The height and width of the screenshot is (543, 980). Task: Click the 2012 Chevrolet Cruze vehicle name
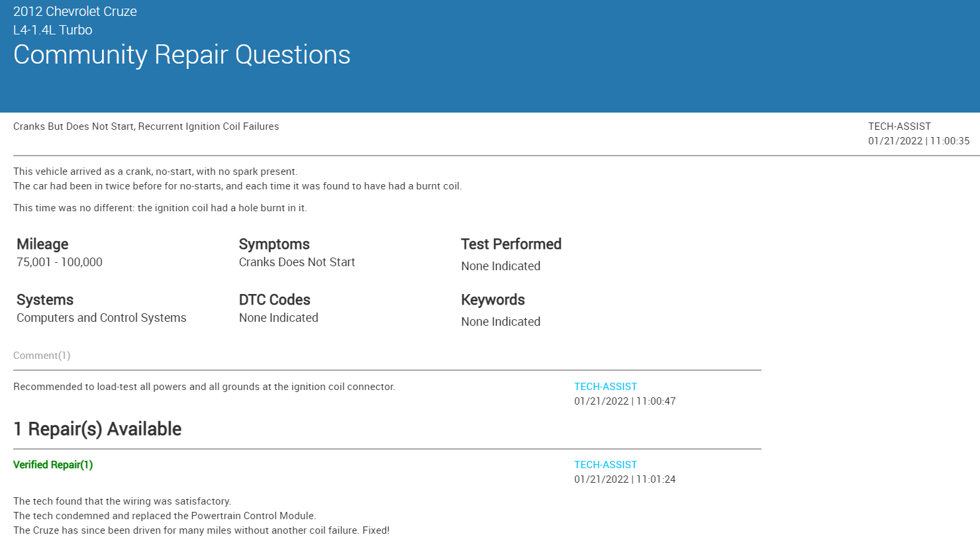pos(75,11)
